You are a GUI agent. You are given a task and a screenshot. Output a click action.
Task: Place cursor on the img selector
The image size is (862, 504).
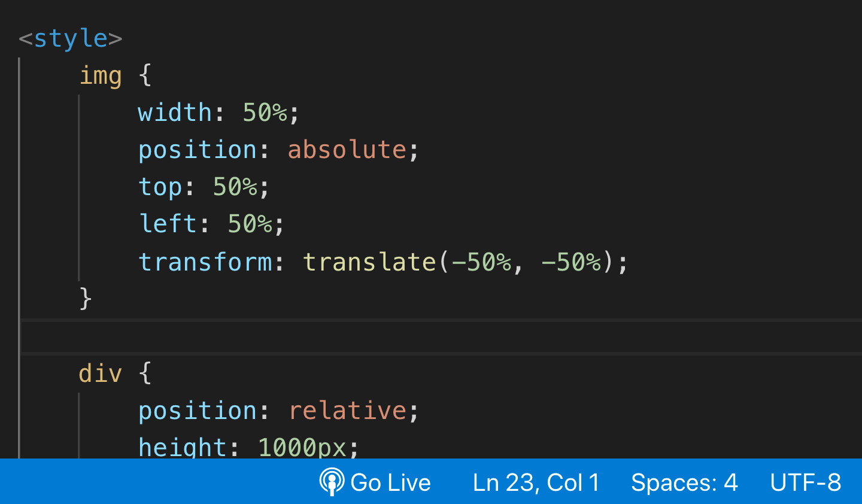(101, 75)
